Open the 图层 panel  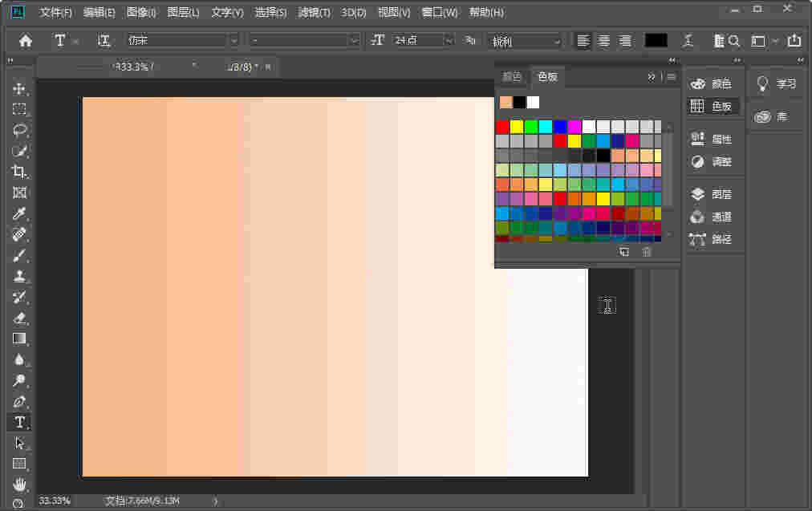click(712, 193)
